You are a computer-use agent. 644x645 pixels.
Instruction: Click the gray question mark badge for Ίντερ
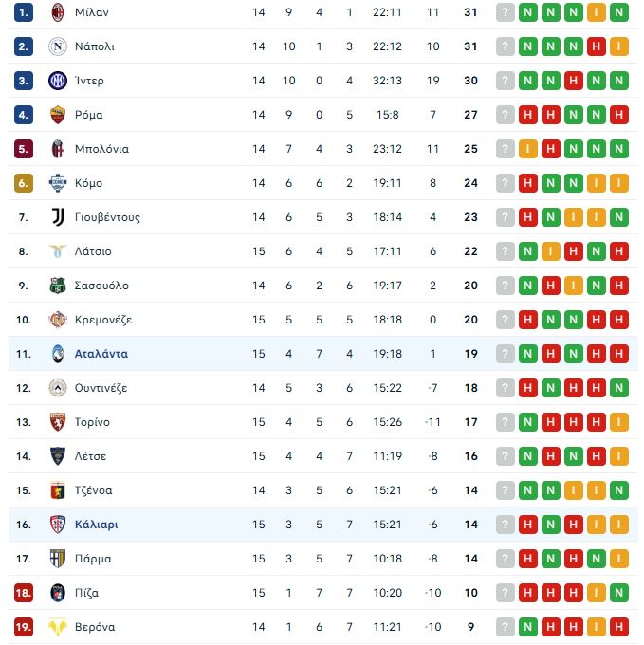506,81
